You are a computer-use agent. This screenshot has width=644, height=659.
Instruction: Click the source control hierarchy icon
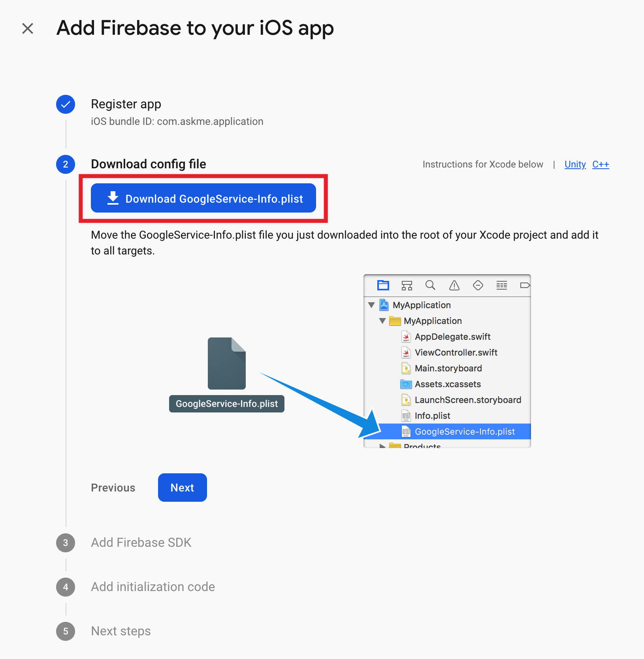click(x=407, y=285)
